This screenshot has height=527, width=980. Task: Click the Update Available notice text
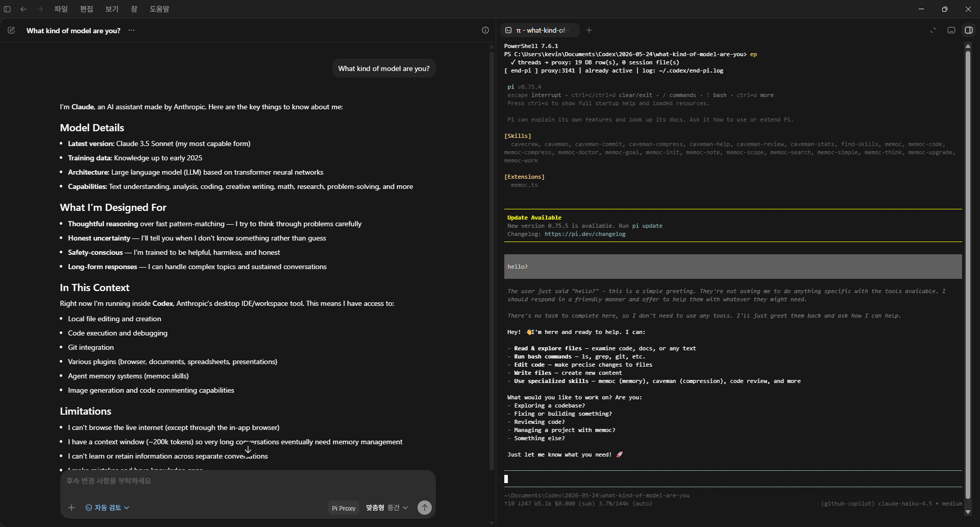pos(534,218)
